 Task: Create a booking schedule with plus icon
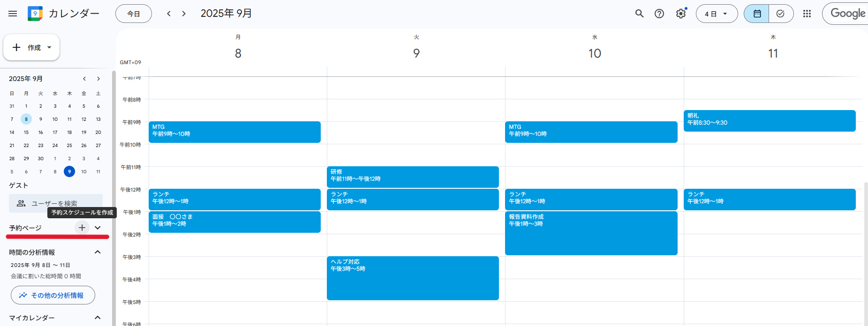coord(82,228)
